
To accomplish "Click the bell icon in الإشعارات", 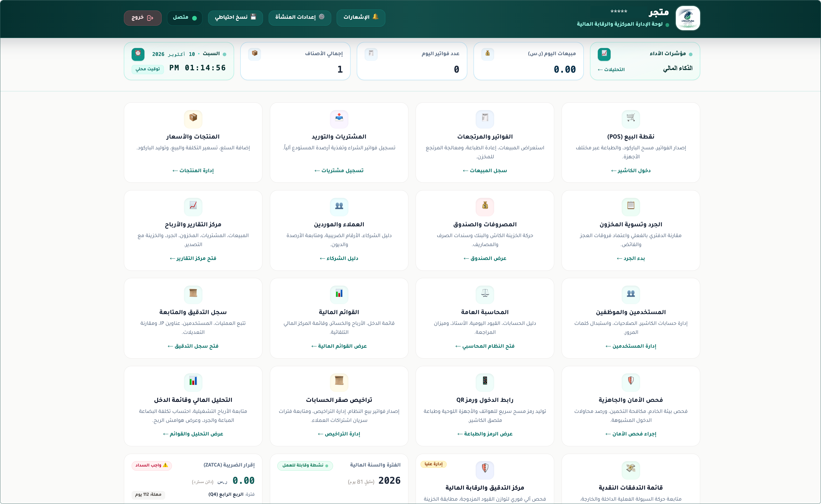I will tap(375, 16).
